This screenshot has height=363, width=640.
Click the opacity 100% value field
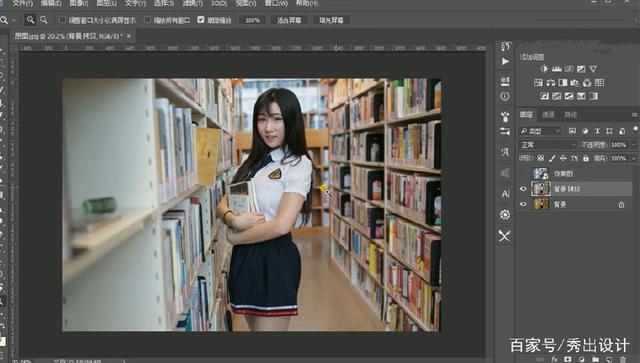pyautogui.click(x=618, y=145)
